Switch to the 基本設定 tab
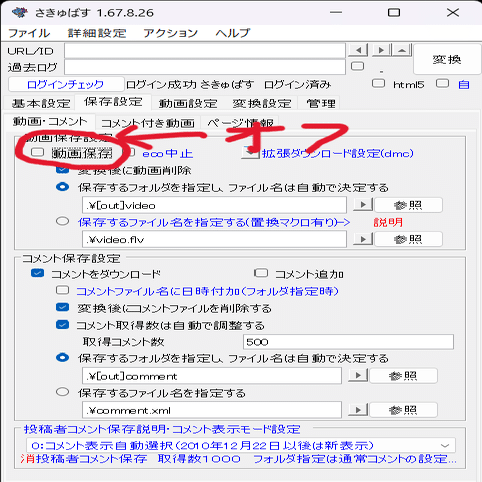The width and height of the screenshot is (482, 482). tap(41, 103)
